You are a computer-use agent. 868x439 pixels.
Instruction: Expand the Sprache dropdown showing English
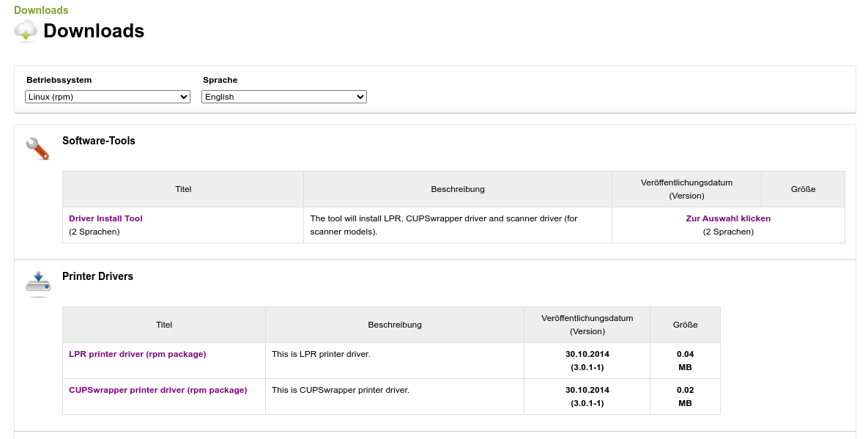click(x=283, y=97)
